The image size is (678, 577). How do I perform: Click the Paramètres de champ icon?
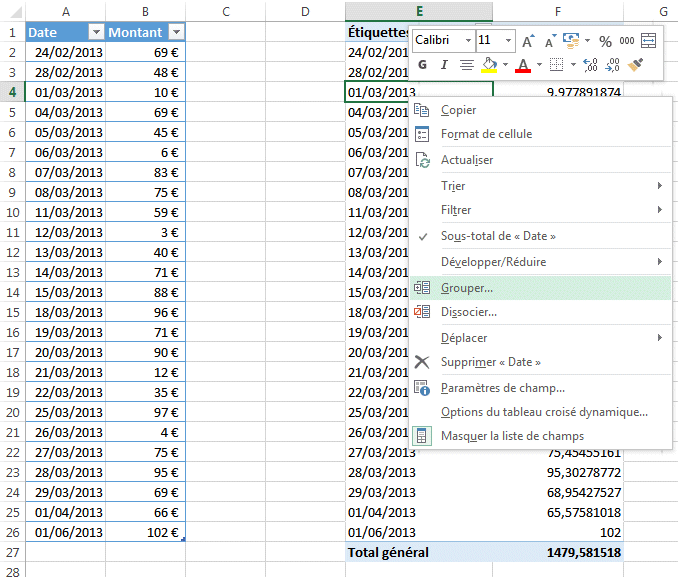coord(422,388)
